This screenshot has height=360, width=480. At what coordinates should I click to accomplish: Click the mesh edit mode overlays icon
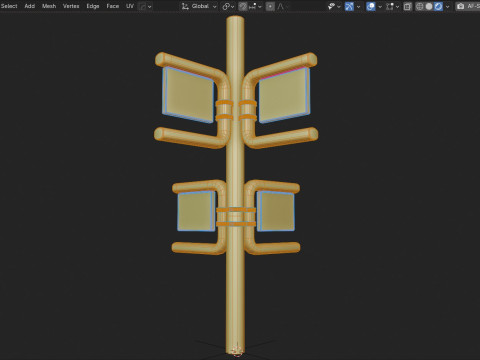tap(390, 6)
